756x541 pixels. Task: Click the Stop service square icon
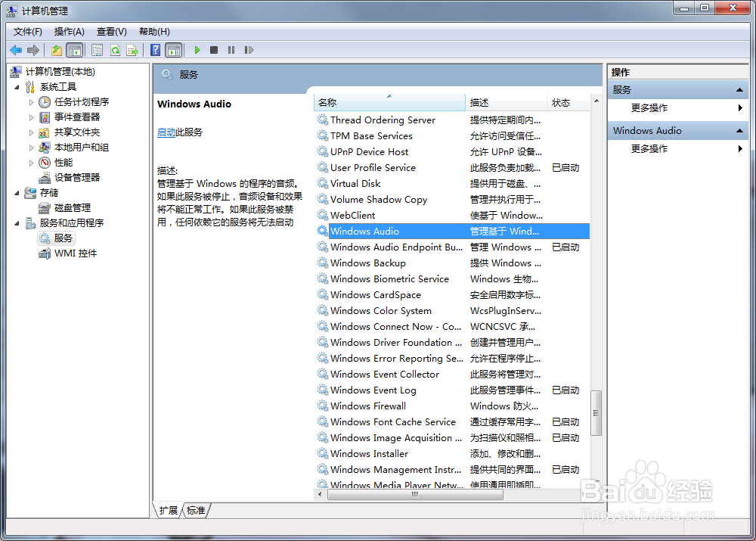pyautogui.click(x=214, y=50)
